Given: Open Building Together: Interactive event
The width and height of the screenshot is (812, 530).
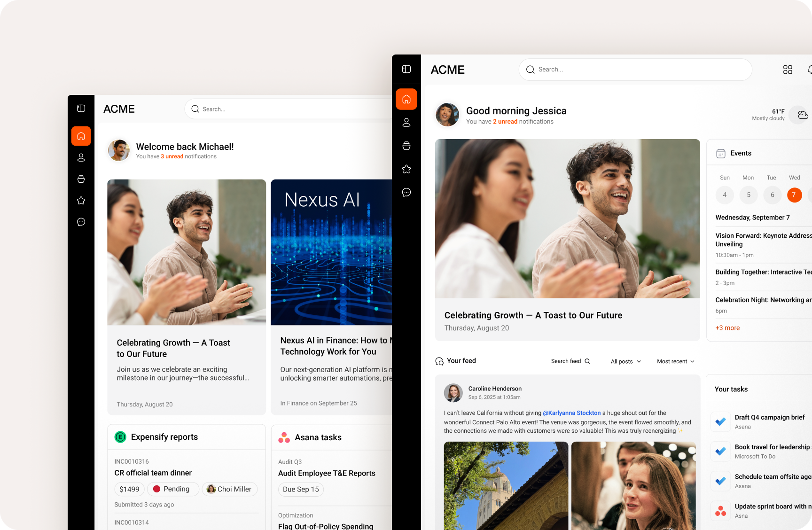Looking at the screenshot, I should 764,272.
